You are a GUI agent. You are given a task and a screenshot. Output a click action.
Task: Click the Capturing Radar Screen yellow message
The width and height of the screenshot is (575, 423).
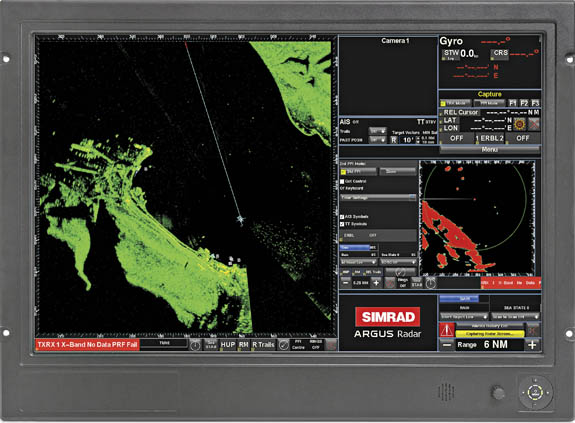(x=490, y=334)
